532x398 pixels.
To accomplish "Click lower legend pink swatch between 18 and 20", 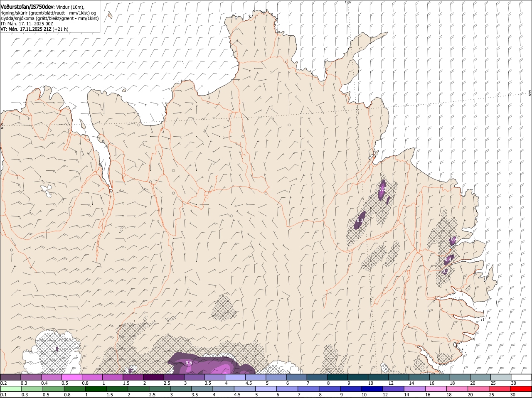I will pos(456,389).
